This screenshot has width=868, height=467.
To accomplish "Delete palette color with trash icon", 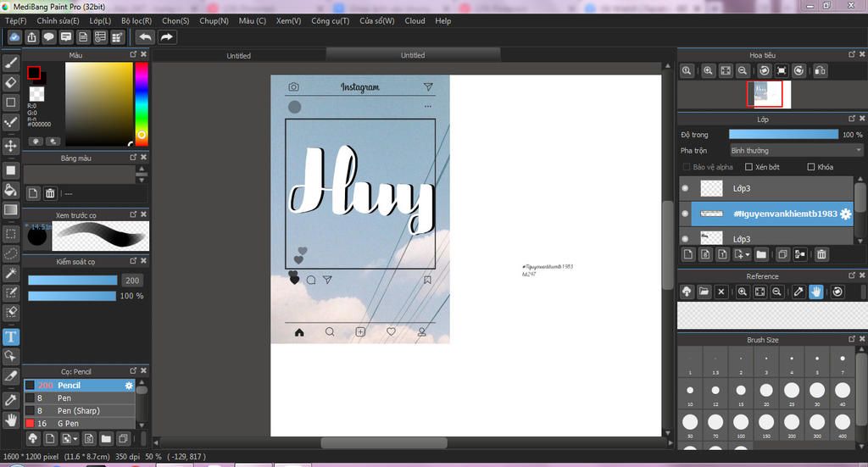I will (x=50, y=193).
